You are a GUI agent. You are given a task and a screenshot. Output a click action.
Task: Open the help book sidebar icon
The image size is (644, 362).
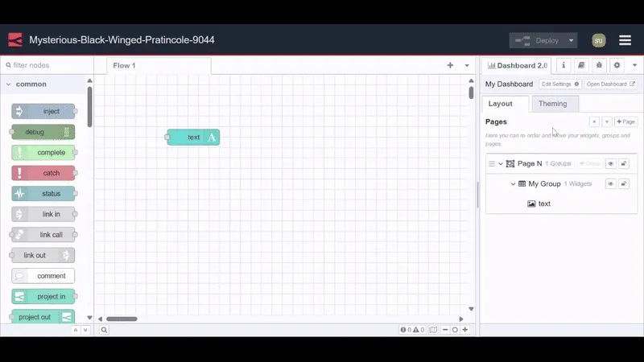[x=581, y=65]
